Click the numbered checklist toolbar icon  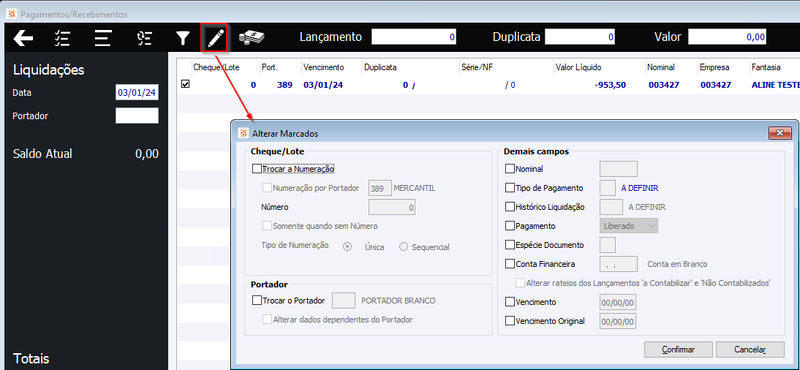pyautogui.click(x=144, y=38)
